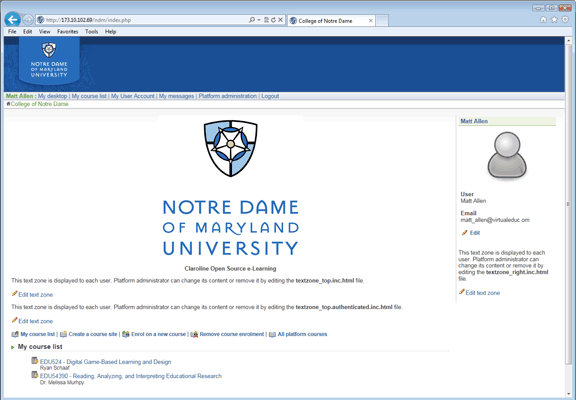The width and height of the screenshot is (576, 400).
Task: Click the EDU54390 course icon
Action: coord(35,375)
